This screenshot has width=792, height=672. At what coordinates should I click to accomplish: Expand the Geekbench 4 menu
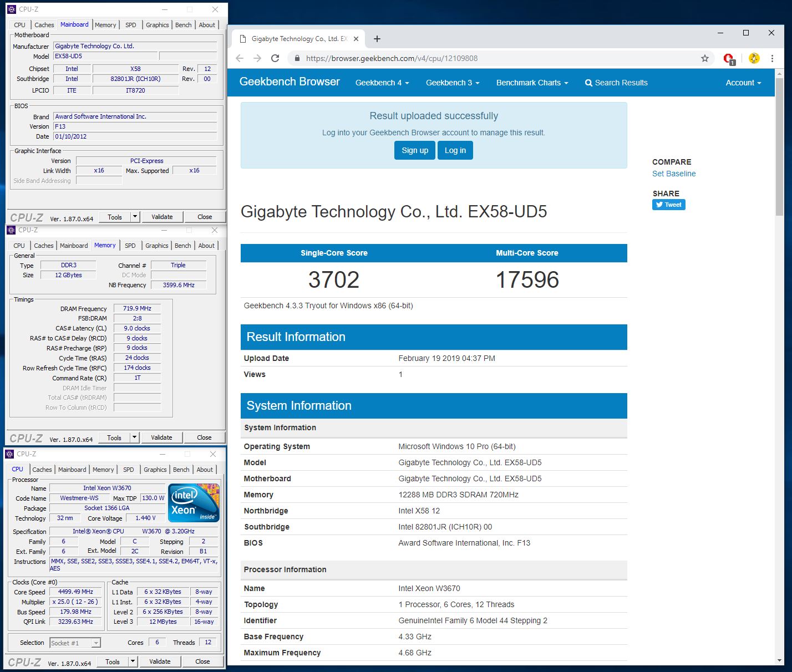[x=382, y=83]
